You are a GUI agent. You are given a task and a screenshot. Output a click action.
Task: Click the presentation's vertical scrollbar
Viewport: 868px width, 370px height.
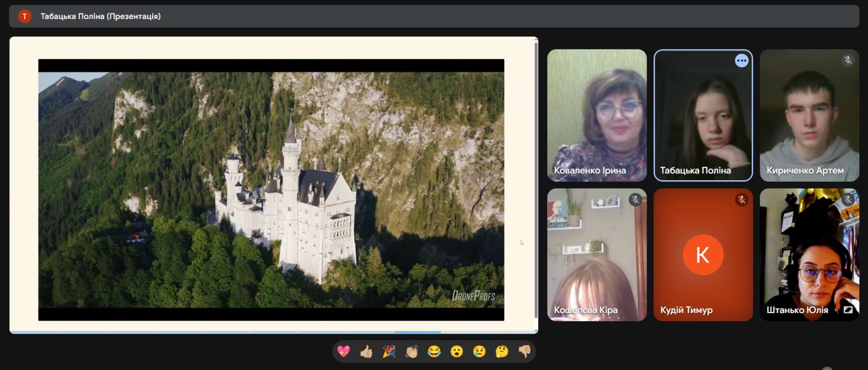point(536,179)
